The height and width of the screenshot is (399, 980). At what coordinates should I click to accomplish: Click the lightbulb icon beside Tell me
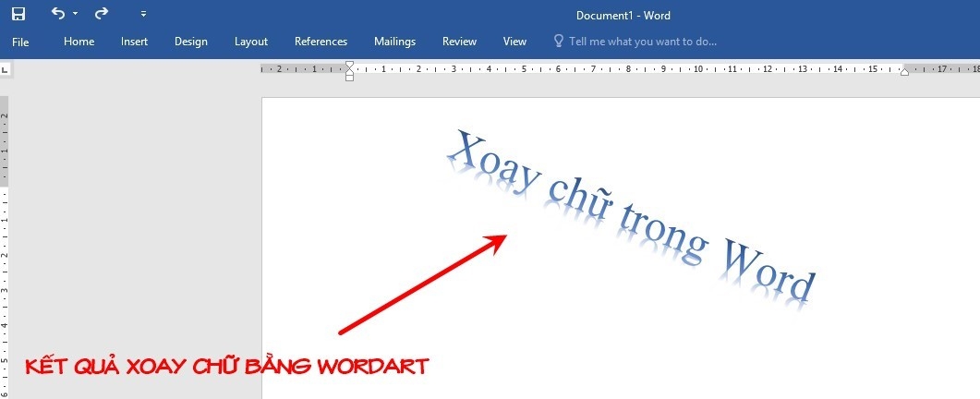click(559, 42)
